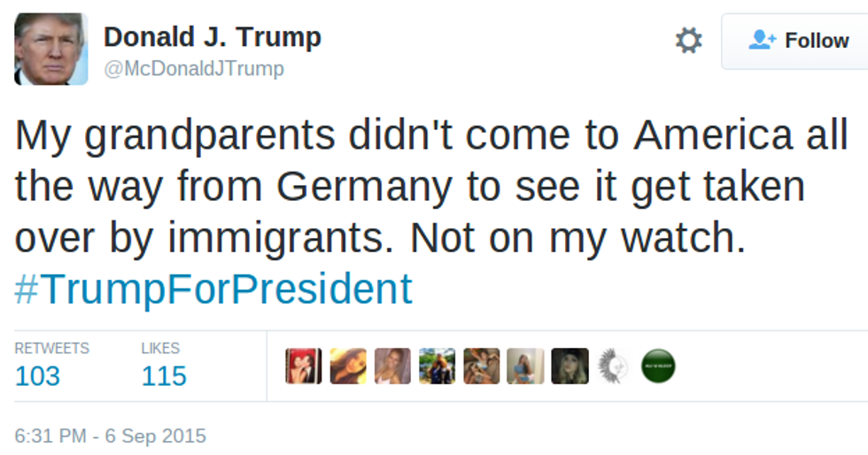View the 103 retweets count

pos(37,376)
